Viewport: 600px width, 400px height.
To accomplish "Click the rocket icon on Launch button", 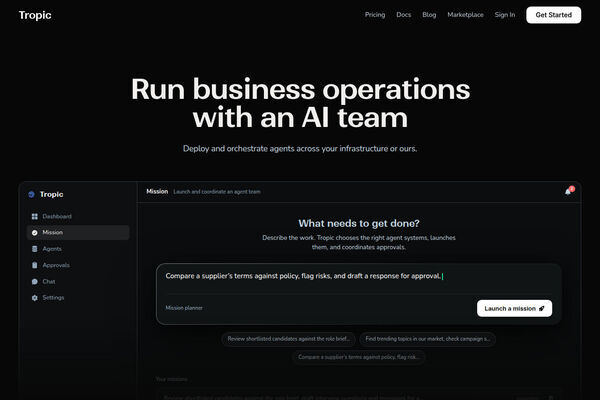I will tap(541, 309).
